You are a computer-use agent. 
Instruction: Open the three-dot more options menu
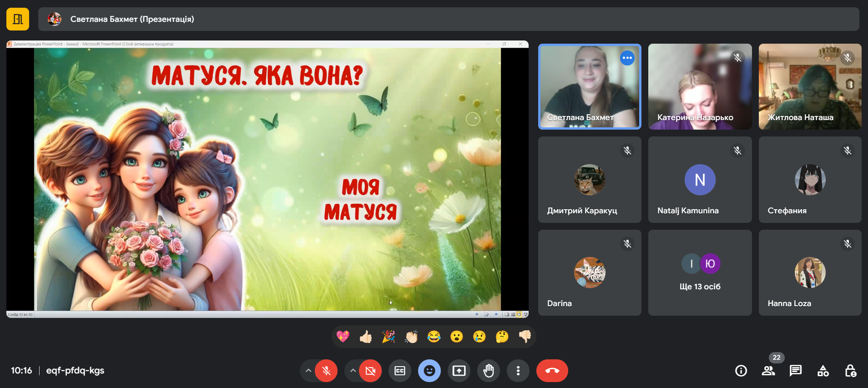pyautogui.click(x=518, y=371)
